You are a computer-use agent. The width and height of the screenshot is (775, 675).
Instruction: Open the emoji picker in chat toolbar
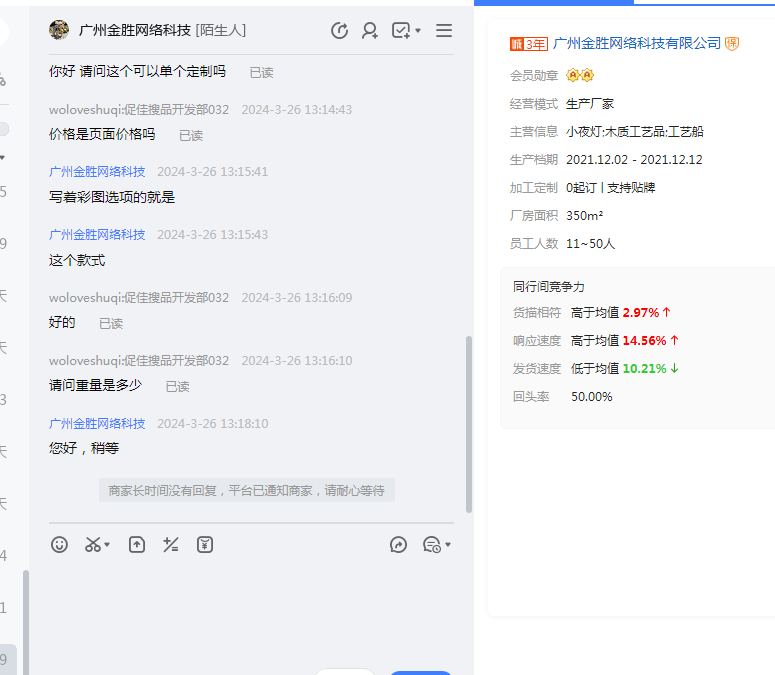point(60,545)
